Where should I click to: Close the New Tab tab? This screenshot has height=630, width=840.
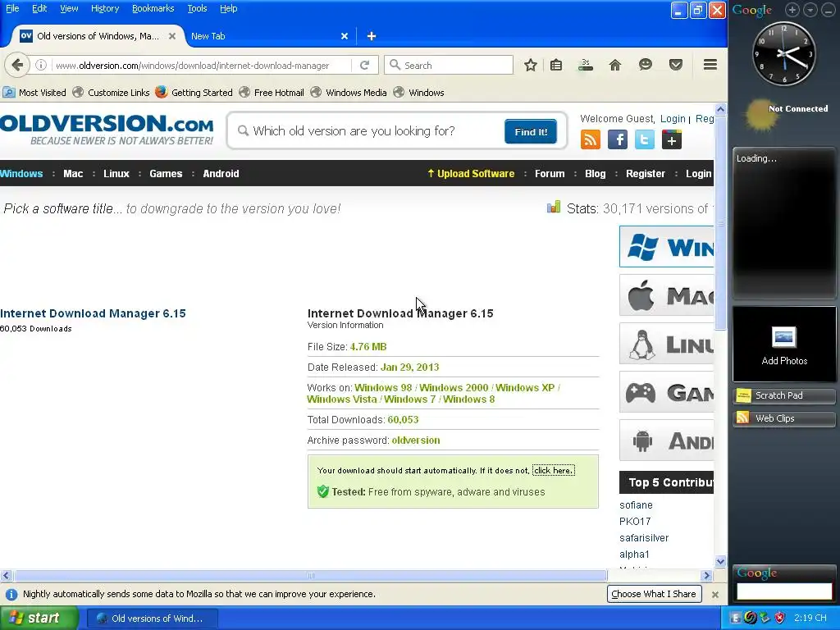[x=345, y=36]
